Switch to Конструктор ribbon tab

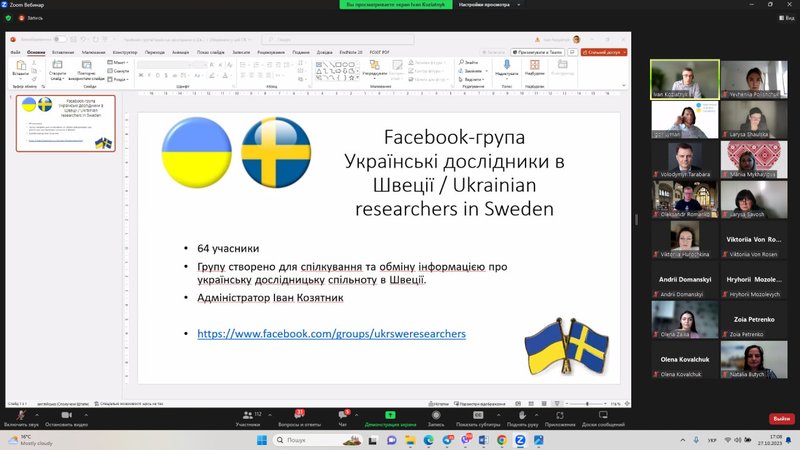(125, 52)
